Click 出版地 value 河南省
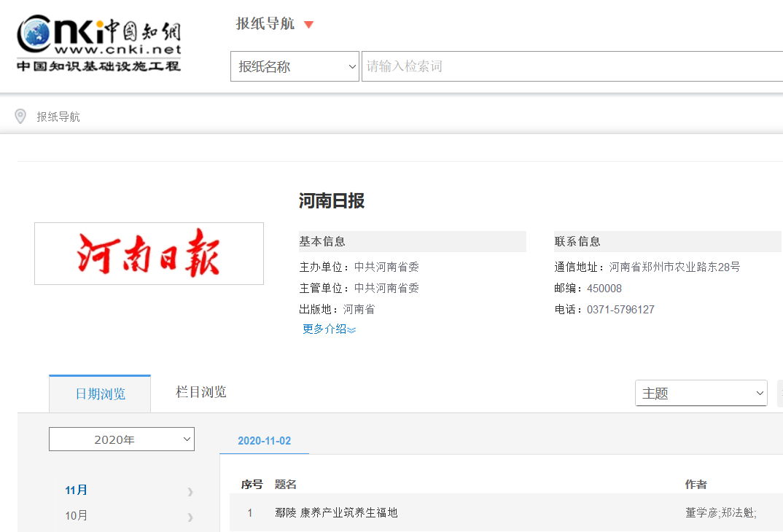This screenshot has width=783, height=532. pos(359,310)
